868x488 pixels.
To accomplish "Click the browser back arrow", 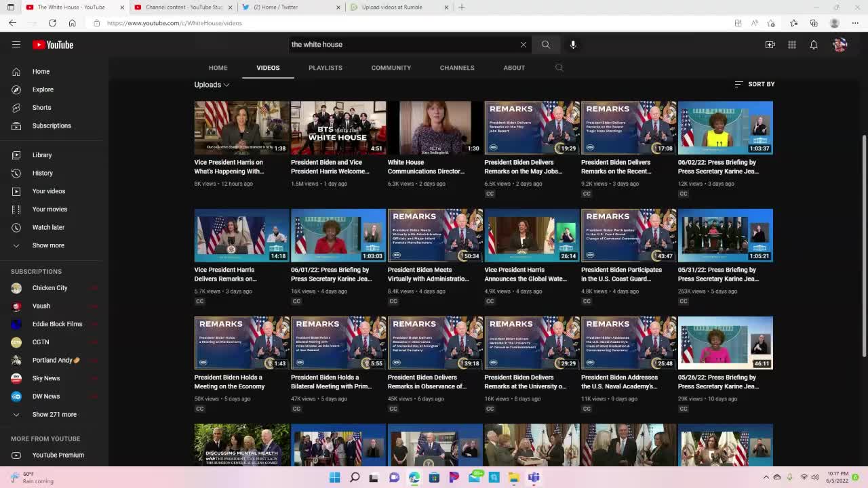I will point(12,23).
